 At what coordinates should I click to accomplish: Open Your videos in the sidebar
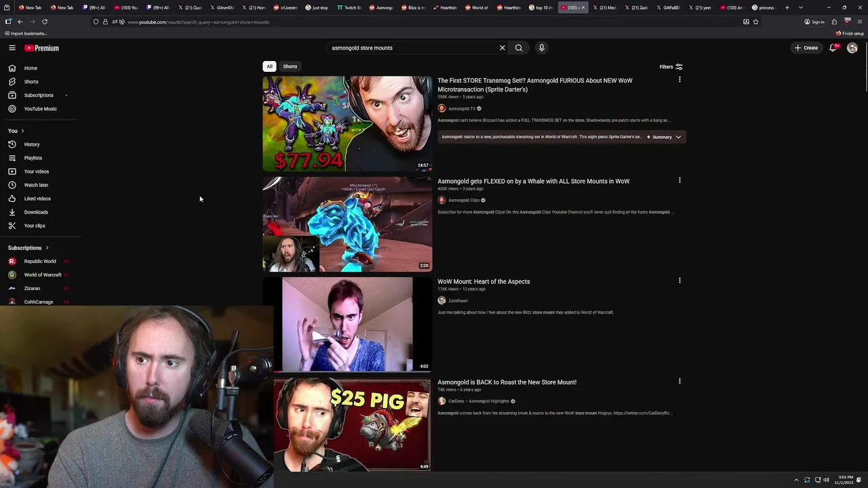point(36,171)
